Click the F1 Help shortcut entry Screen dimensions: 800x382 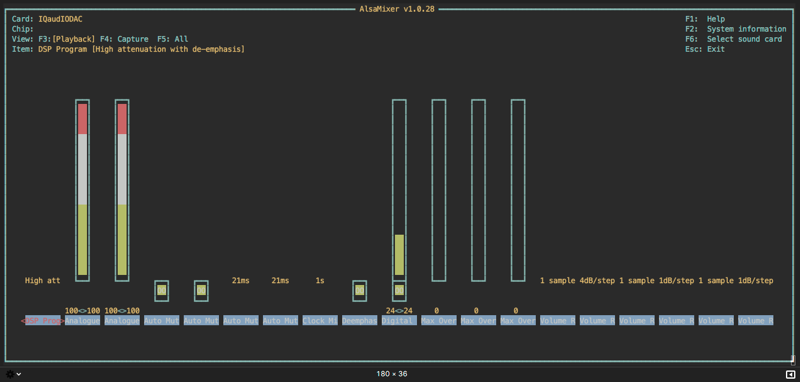coord(705,19)
